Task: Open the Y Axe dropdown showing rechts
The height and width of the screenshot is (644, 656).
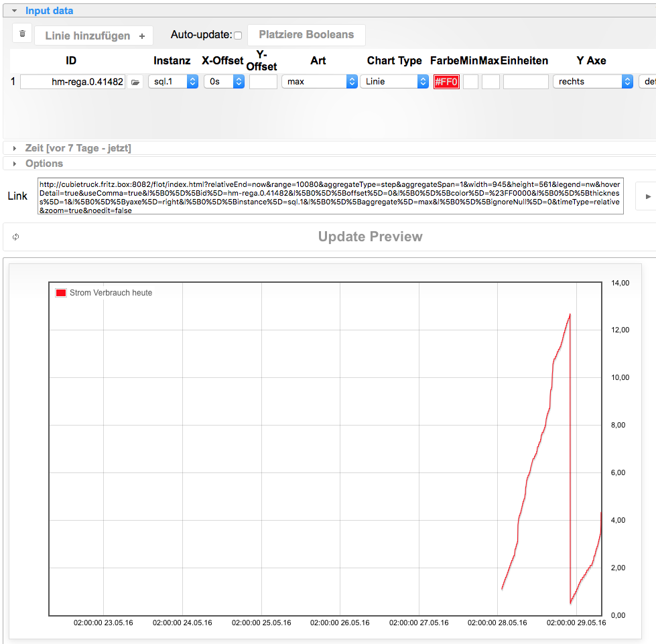Action: point(592,82)
